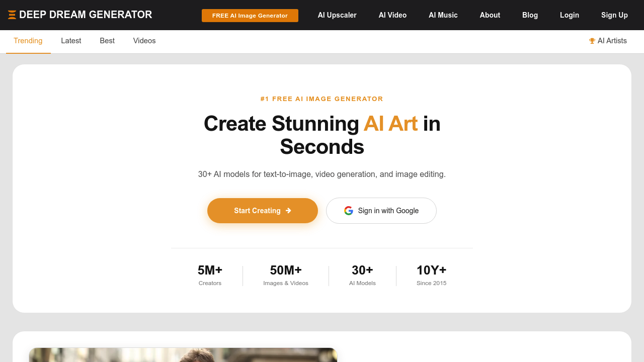This screenshot has width=644, height=362.
Task: Click the Deep Dream Generator logo icon
Action: point(12,15)
